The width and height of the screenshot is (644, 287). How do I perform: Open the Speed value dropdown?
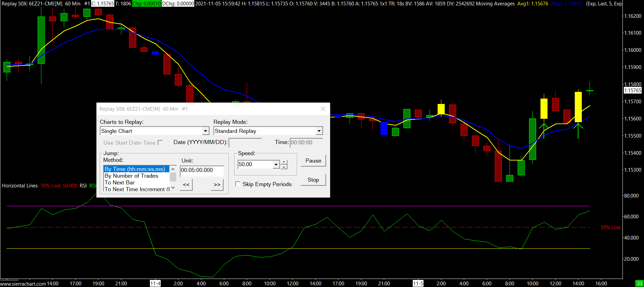276,165
